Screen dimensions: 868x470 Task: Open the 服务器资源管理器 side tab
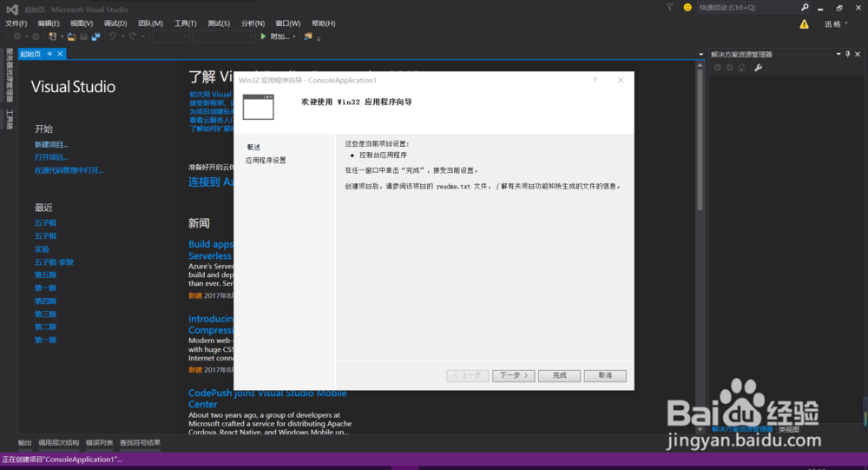[x=10, y=76]
